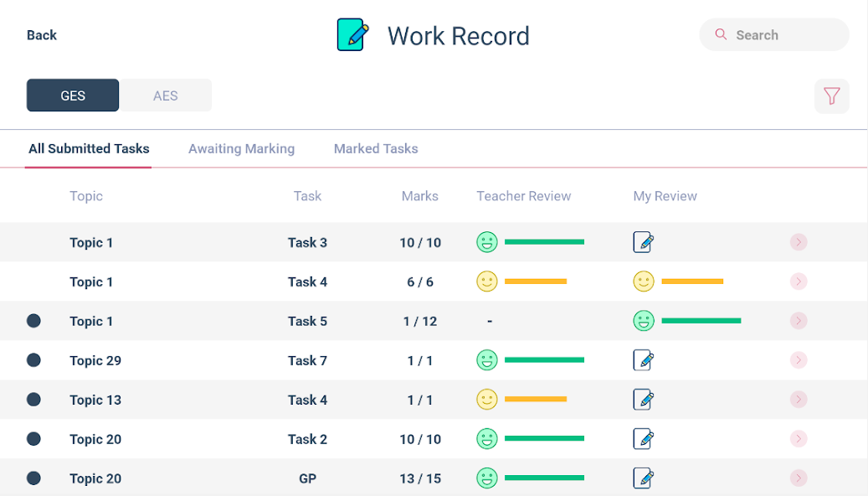The height and width of the screenshot is (496, 868).
Task: Click My Review edit icon for Topic 20 Task 2
Action: pyautogui.click(x=643, y=438)
